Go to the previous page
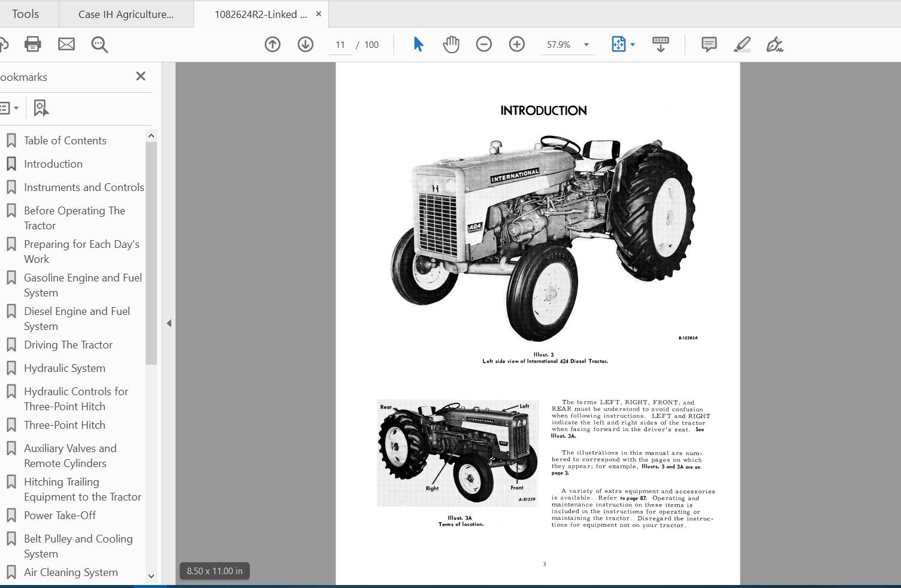This screenshot has height=588, width=901. 272,44
